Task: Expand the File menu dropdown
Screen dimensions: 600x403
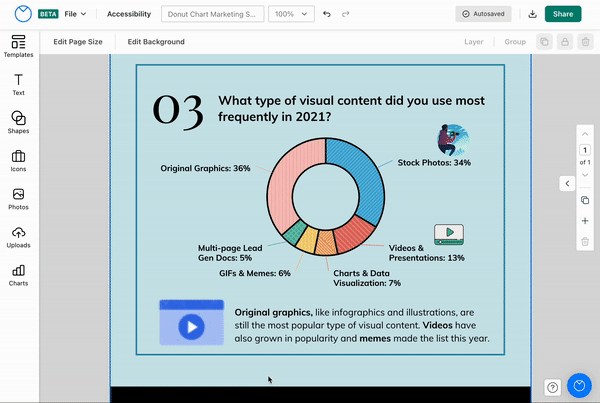Action: pyautogui.click(x=76, y=15)
